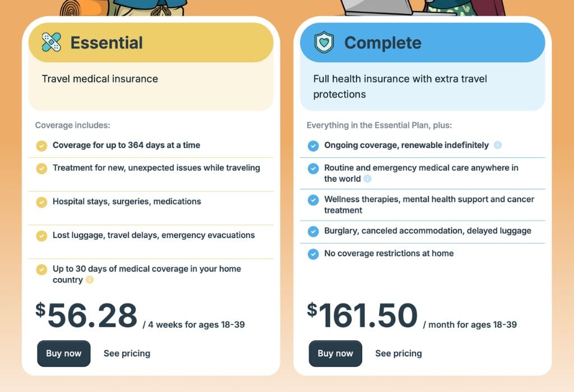This screenshot has height=392, width=574.
Task: Click the yellow checkmark beside 'Coverage for up to 364 days'
Action: coord(41,145)
